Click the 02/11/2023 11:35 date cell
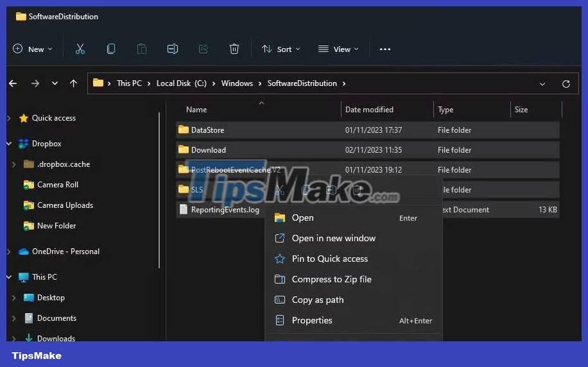 click(x=374, y=150)
